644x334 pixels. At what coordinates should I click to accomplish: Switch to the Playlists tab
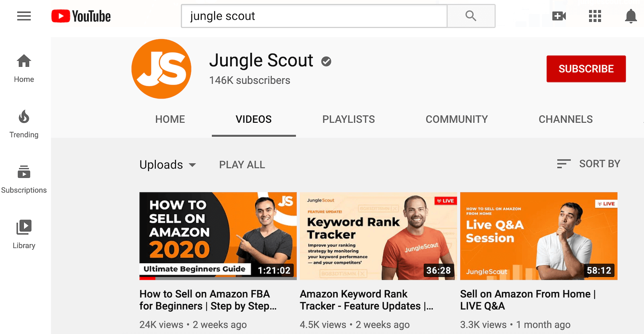(349, 119)
